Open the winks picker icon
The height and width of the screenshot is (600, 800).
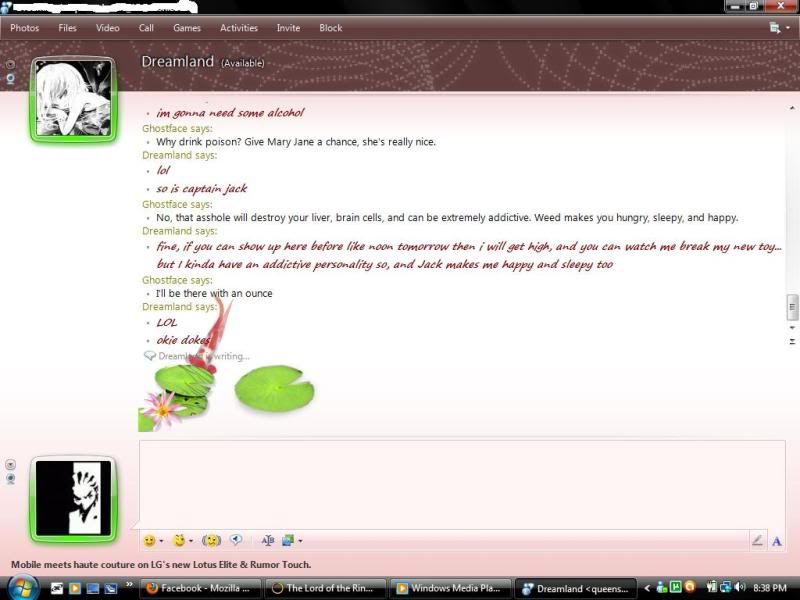point(179,540)
